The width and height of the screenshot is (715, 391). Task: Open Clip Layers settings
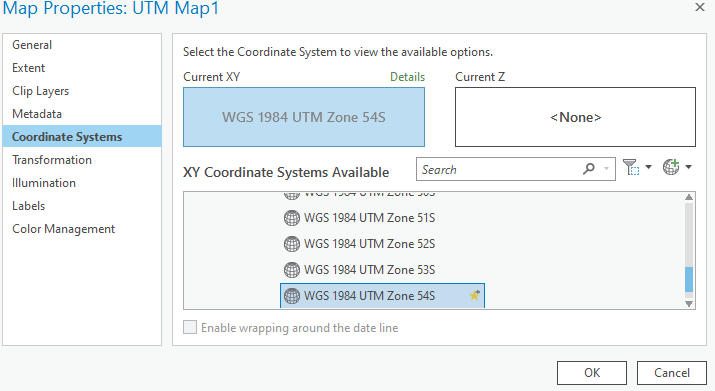pos(82,91)
